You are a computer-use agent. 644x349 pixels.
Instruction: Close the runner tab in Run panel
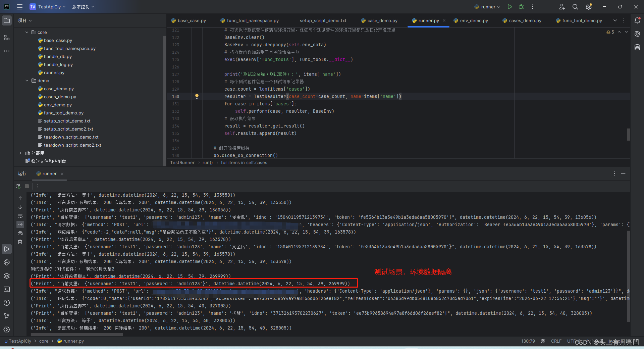click(62, 174)
